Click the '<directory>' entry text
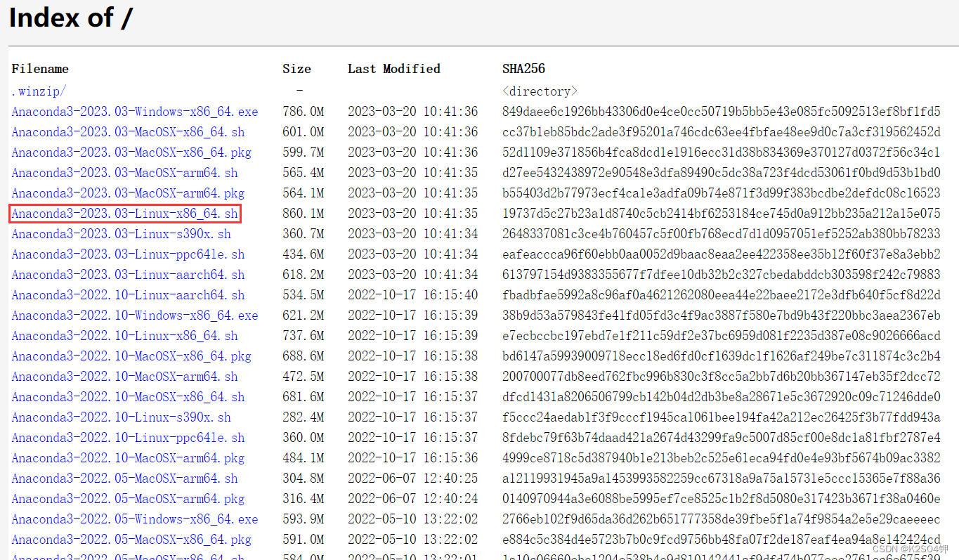 [x=540, y=91]
